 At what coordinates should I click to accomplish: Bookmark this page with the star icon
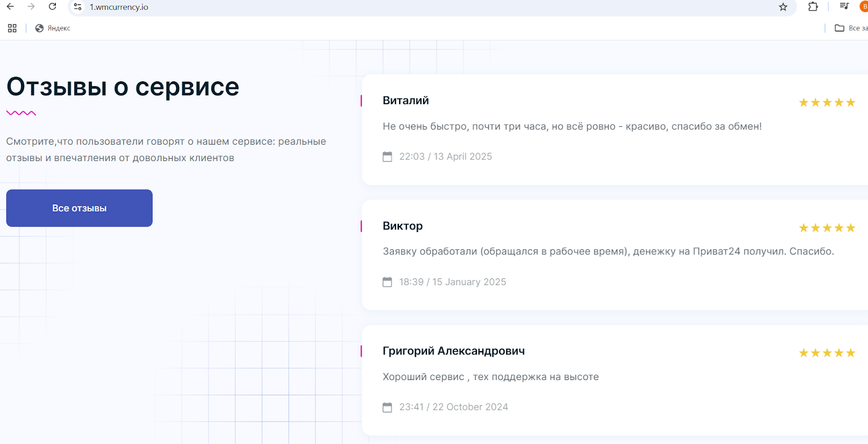point(783,7)
